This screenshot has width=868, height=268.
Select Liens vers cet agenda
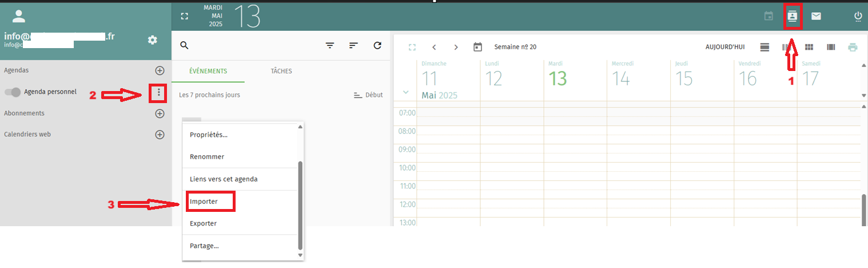click(240, 179)
